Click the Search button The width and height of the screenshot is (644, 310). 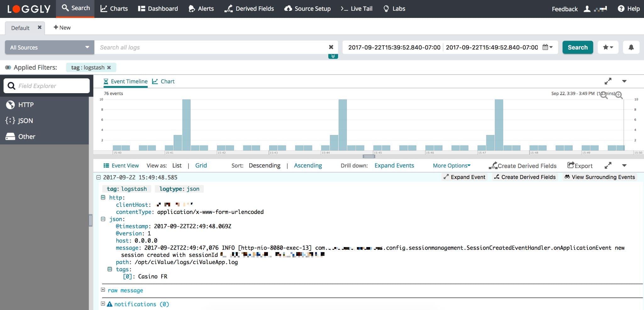coord(578,47)
